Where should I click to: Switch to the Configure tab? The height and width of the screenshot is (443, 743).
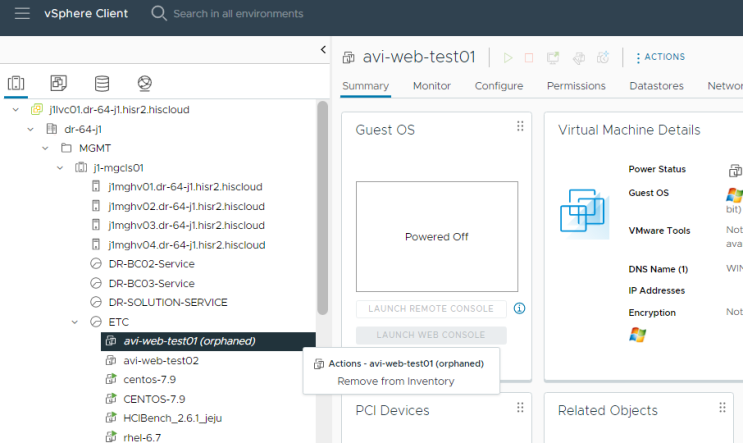click(499, 86)
